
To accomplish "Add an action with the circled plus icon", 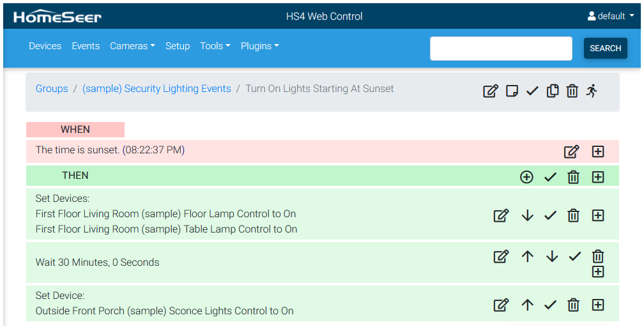I will coord(526,177).
